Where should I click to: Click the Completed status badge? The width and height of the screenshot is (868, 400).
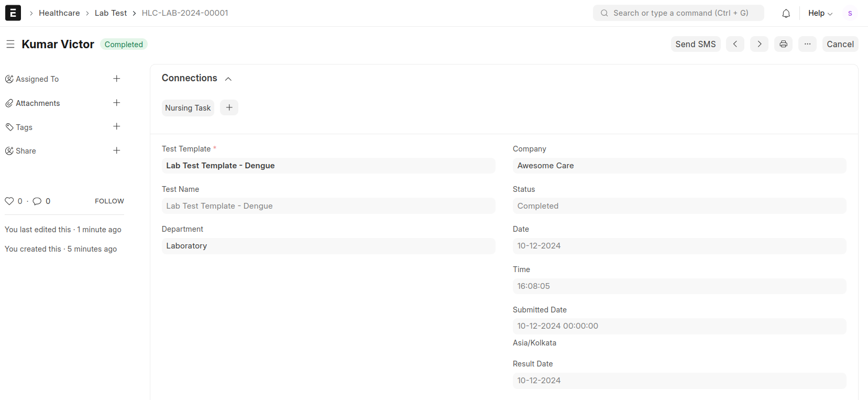tap(124, 45)
